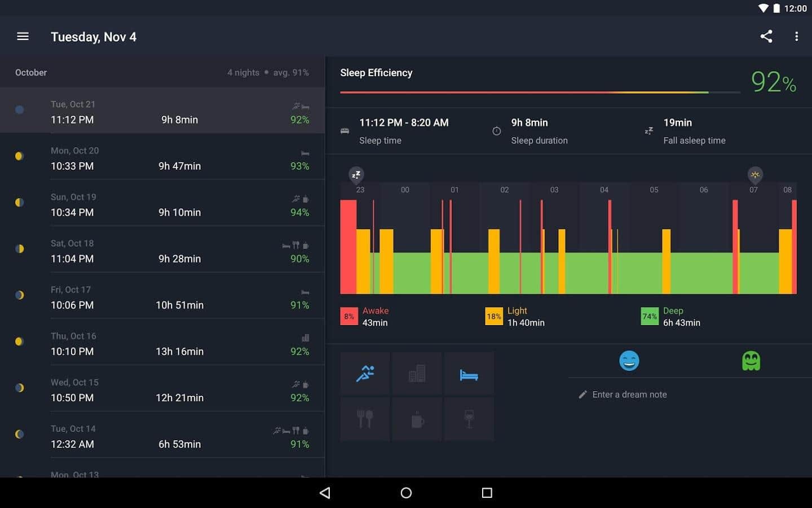812x508 pixels.
Task: Tap the fall-asleep marker on the chart
Action: tap(356, 175)
